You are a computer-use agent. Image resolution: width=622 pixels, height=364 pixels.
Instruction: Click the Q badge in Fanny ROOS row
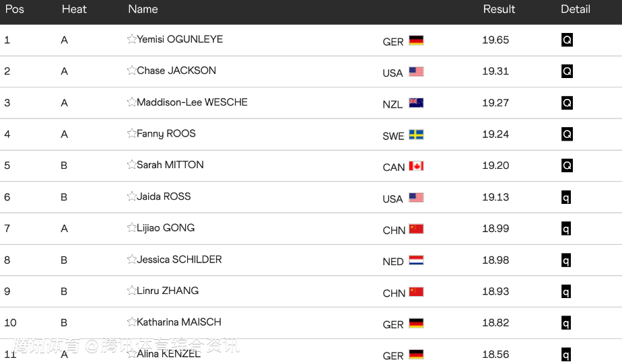567,134
